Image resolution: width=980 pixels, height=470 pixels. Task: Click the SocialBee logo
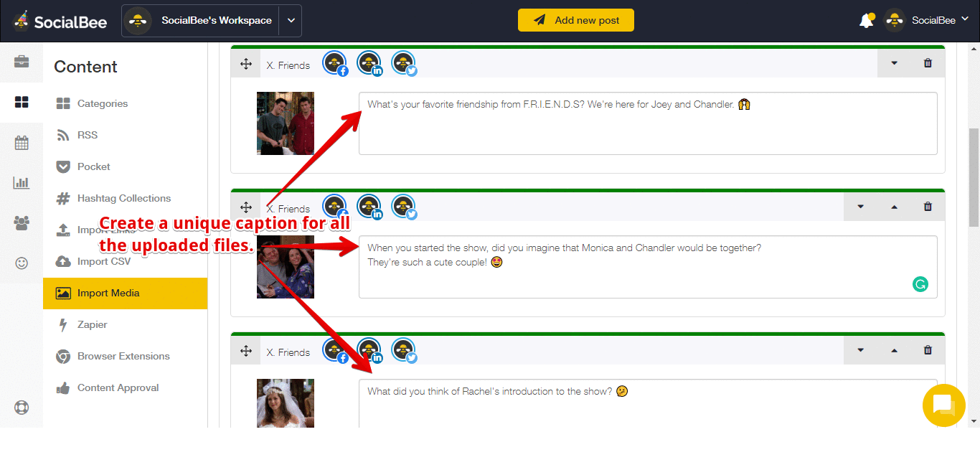(x=60, y=21)
